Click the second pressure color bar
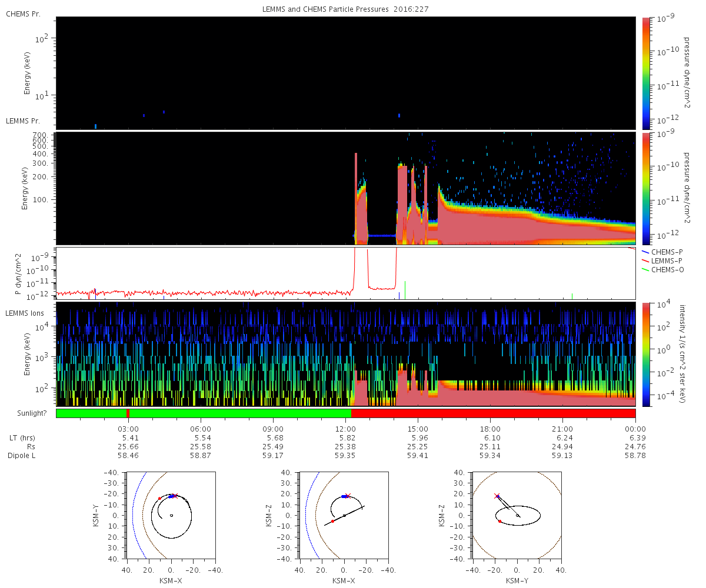The image size is (706, 588). pos(646,188)
